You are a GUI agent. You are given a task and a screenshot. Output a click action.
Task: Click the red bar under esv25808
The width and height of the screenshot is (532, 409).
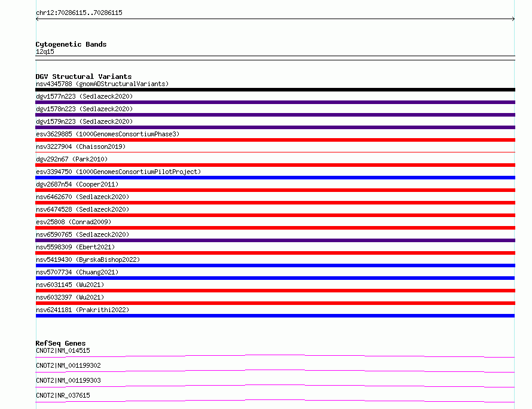point(275,228)
